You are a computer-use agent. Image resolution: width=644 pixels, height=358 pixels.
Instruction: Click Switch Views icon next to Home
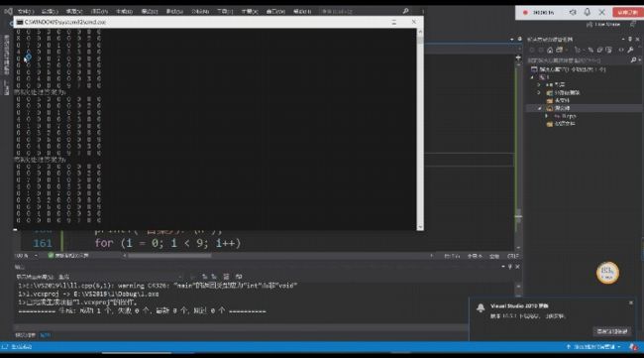pos(560,50)
